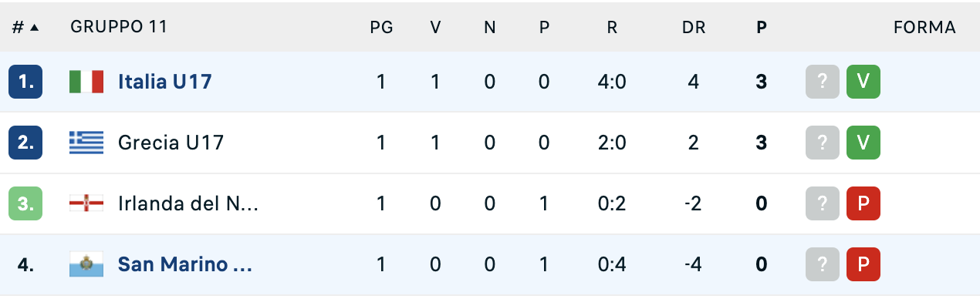980x299 pixels.
Task: Open the San Marino team link
Action: pos(185,265)
